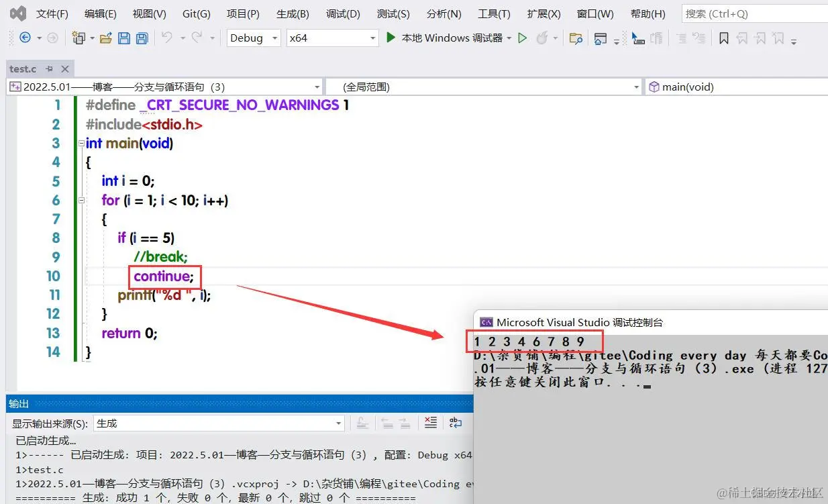
Task: Click the Visual Studio logo icon
Action: click(x=19, y=13)
